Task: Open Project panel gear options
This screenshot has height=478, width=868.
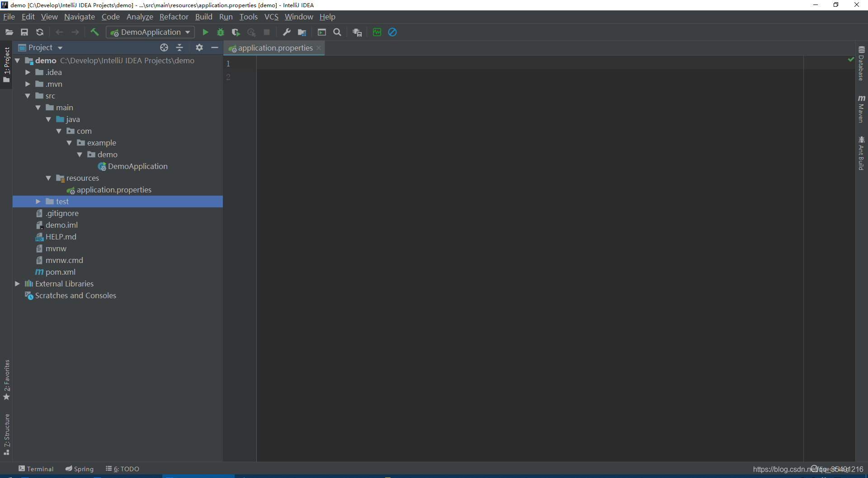Action: click(199, 47)
